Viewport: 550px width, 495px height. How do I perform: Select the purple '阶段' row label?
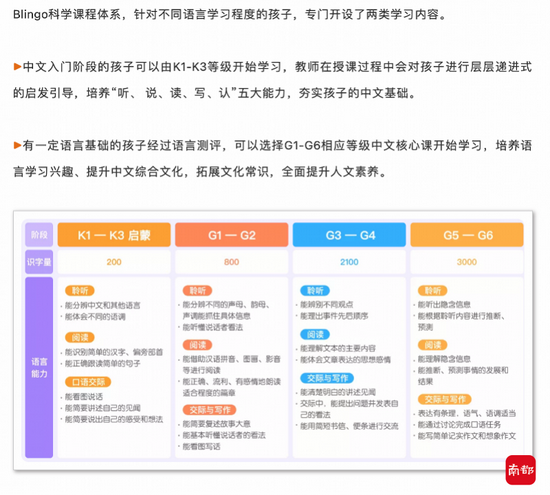pos(39,235)
